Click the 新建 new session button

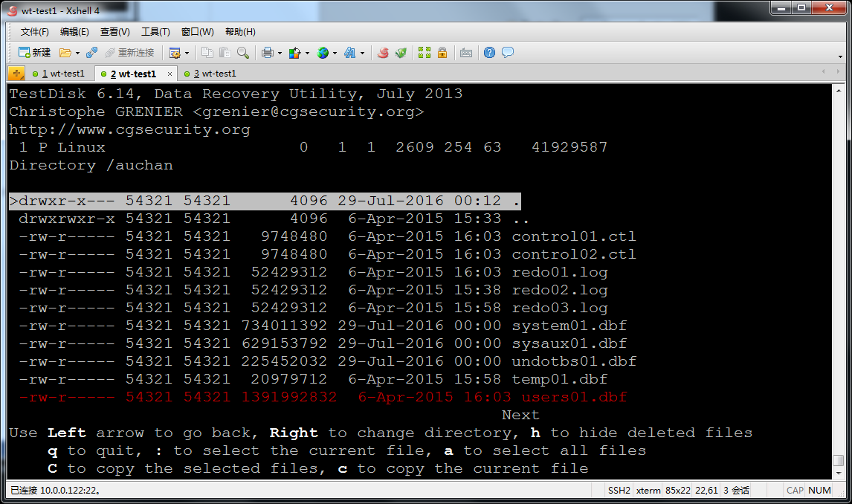[34, 53]
